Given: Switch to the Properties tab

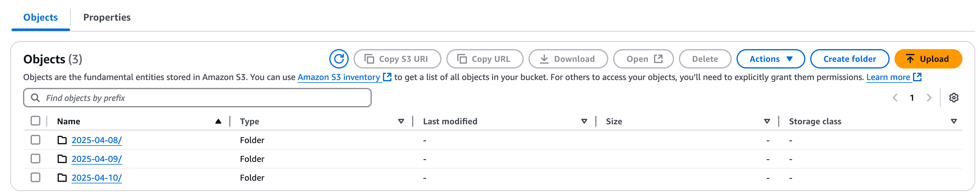Looking at the screenshot, I should click(107, 18).
